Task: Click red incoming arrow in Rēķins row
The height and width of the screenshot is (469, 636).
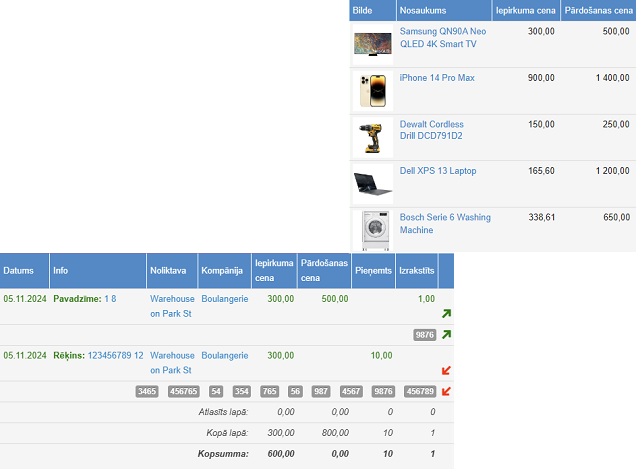Action: pyautogui.click(x=446, y=370)
